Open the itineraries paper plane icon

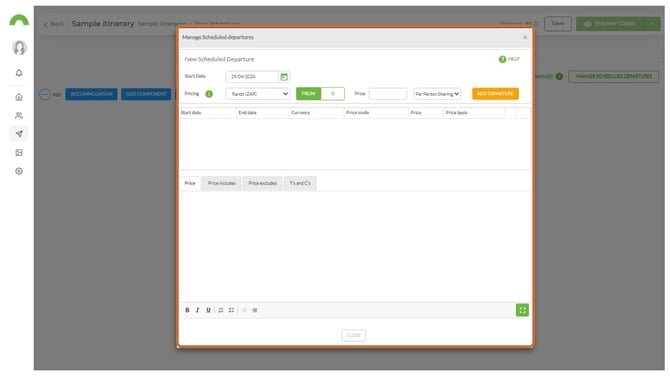point(19,134)
